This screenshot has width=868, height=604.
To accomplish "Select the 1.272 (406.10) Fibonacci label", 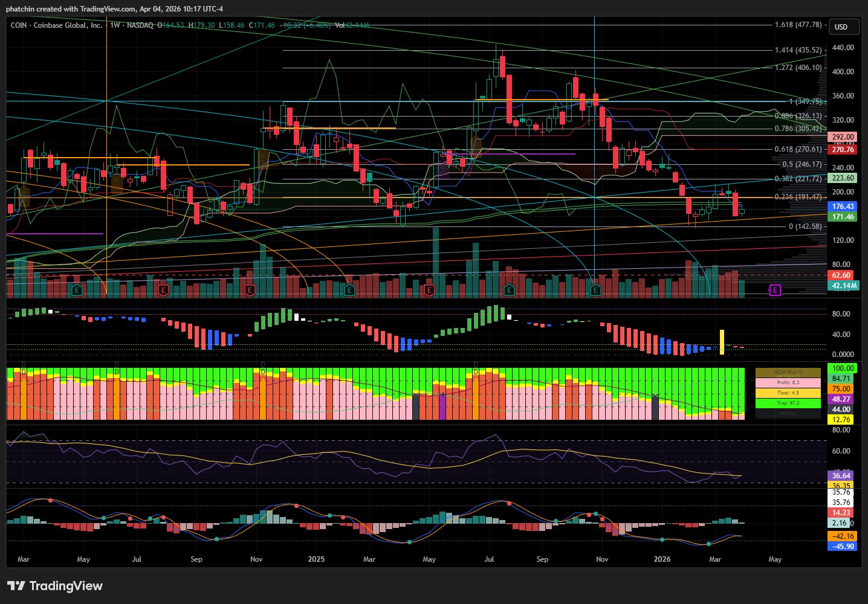I will click(x=798, y=68).
